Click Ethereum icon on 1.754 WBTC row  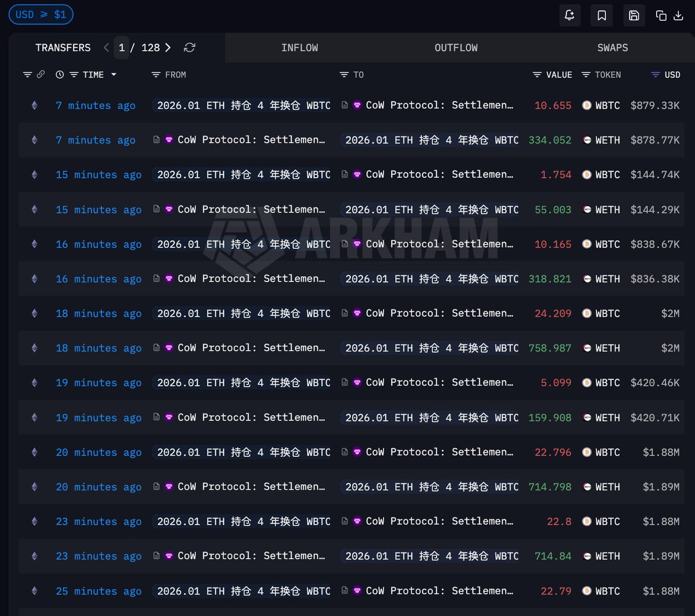pyautogui.click(x=34, y=175)
